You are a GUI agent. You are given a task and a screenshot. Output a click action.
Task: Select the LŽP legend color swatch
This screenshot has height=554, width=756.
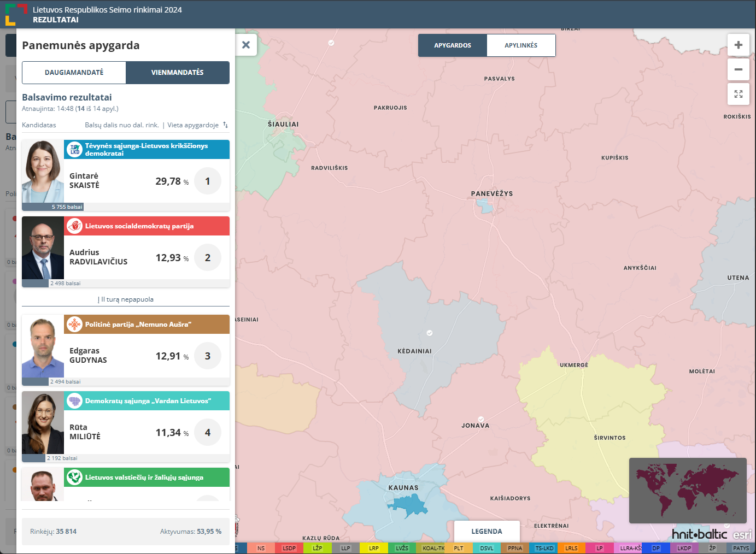(x=318, y=548)
